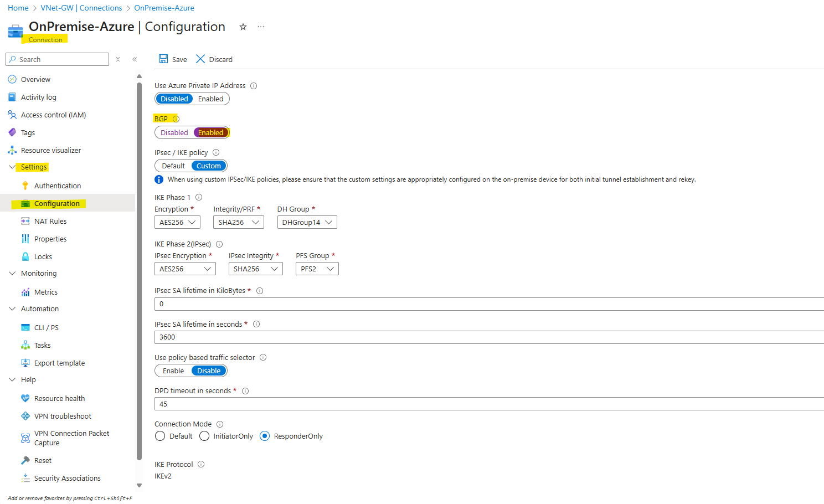Open Security Associations menu item
824x504 pixels.
click(68, 478)
